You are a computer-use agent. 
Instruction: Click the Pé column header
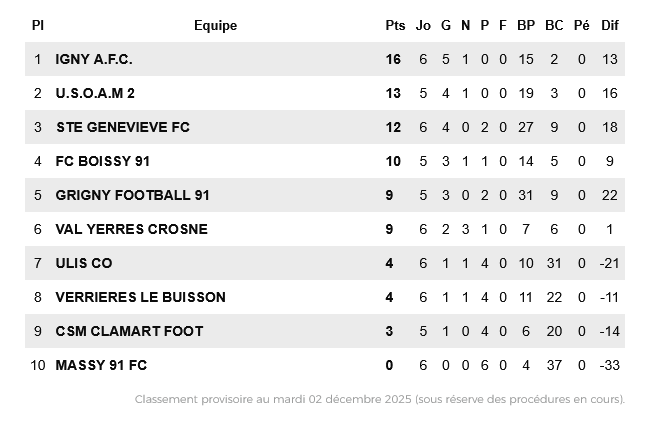(x=582, y=25)
